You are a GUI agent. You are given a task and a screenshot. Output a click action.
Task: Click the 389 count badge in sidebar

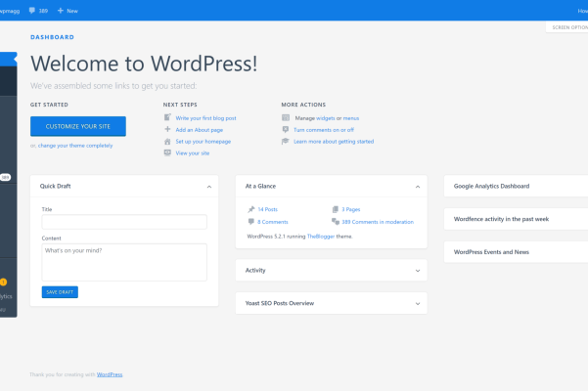click(5, 177)
